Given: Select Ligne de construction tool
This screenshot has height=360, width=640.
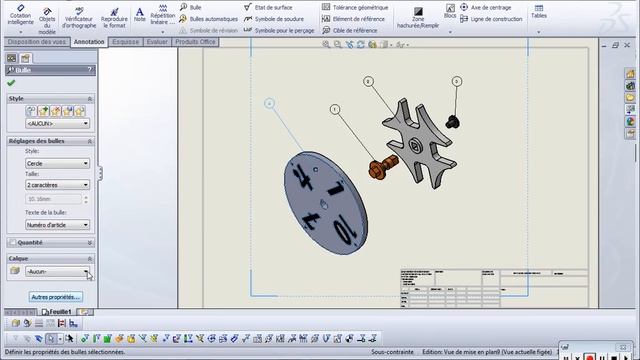Looking at the screenshot, I should click(x=491, y=19).
